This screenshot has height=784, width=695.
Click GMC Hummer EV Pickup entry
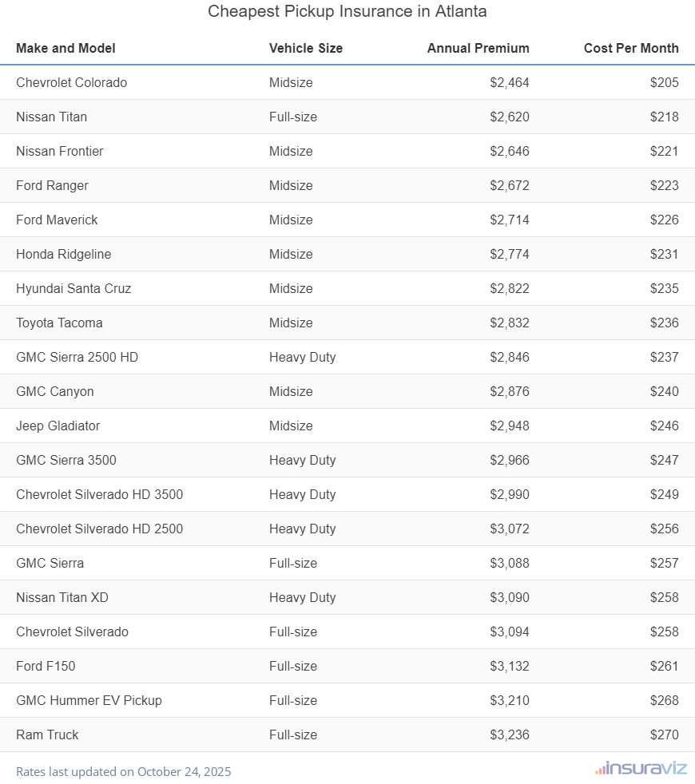pyautogui.click(x=89, y=700)
